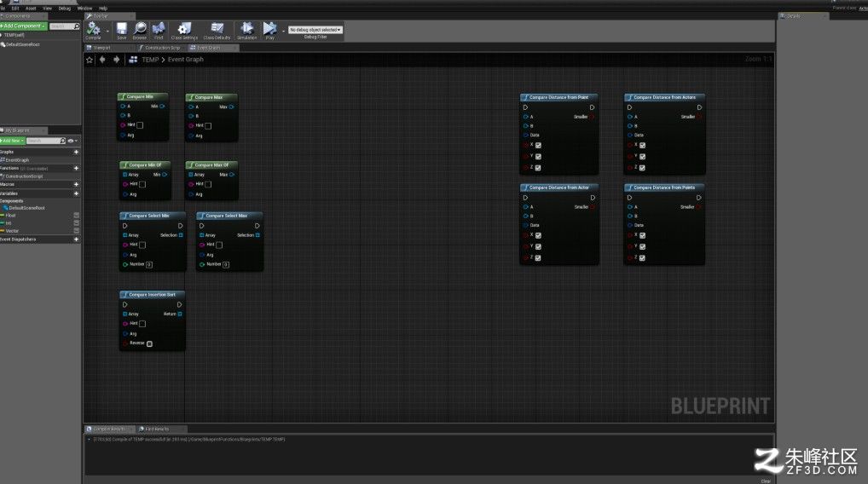The height and width of the screenshot is (484, 868).
Task: Click the search magnifier in My Blueprint panel
Action: click(62, 141)
